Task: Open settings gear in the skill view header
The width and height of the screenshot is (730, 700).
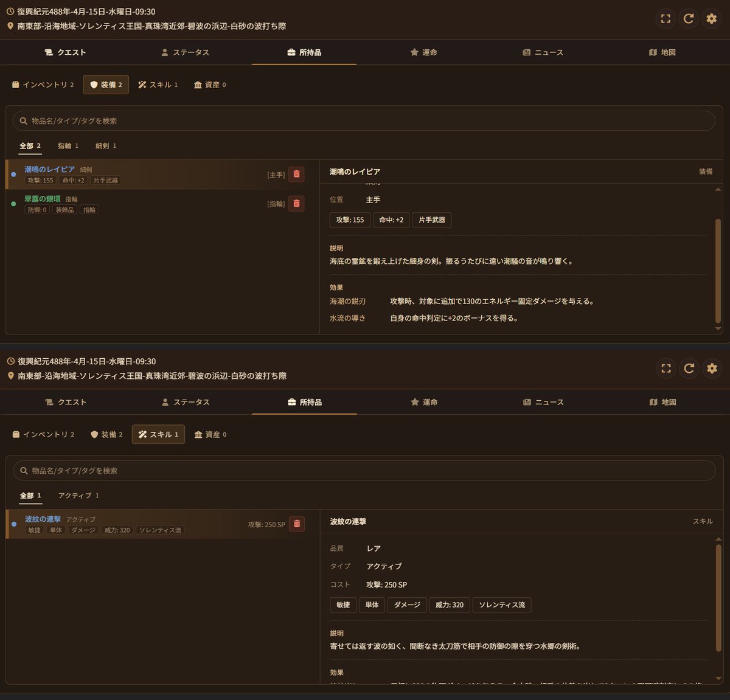Action: (x=712, y=368)
